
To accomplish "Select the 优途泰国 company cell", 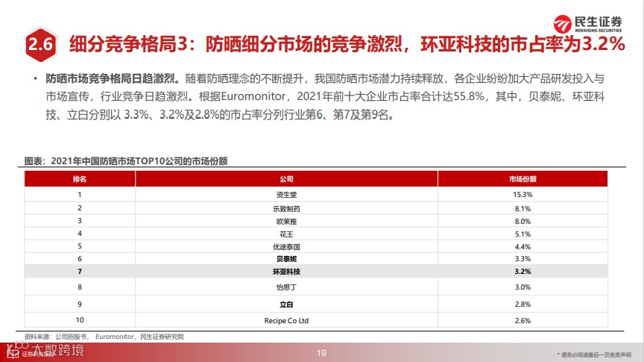I will (286, 247).
